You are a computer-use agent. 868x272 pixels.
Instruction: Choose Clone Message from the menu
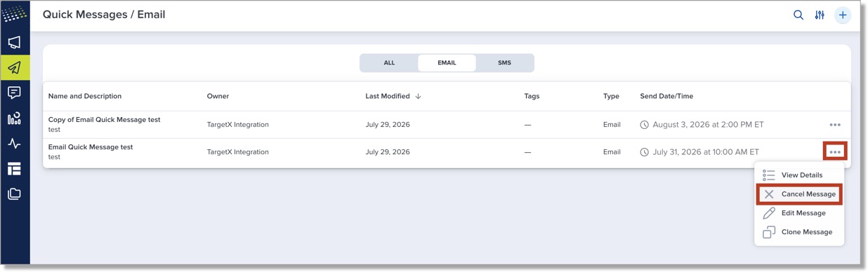click(799, 232)
